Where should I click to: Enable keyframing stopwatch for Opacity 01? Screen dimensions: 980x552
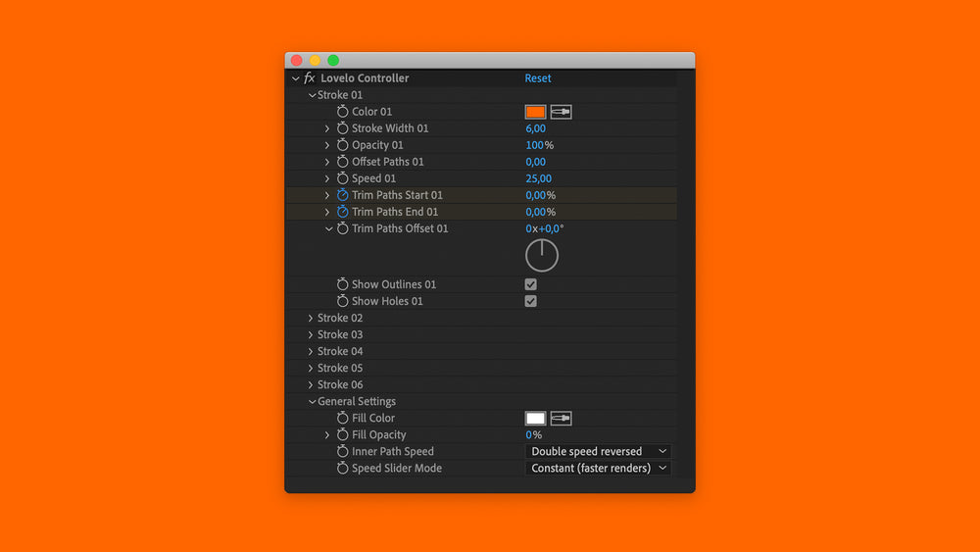tap(342, 145)
